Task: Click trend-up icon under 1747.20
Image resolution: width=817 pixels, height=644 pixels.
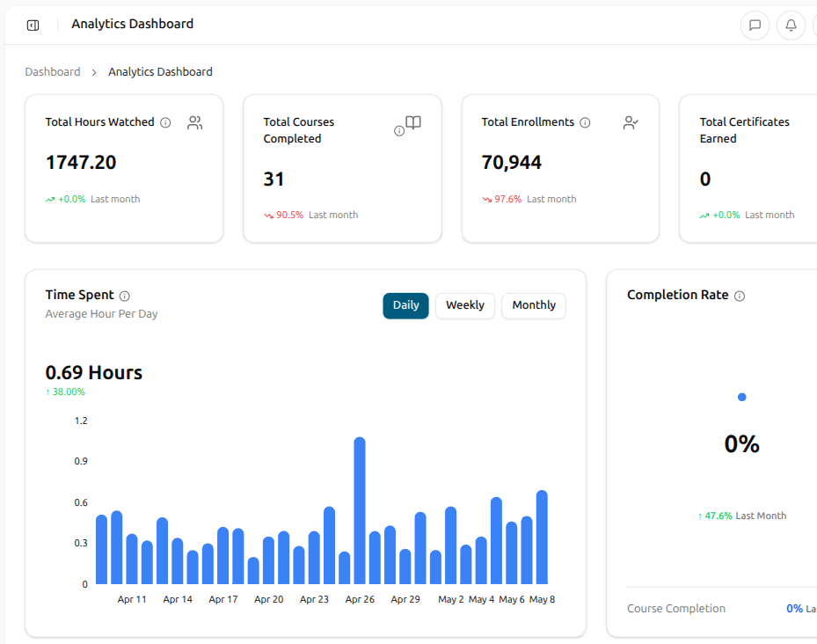Action: [50, 199]
